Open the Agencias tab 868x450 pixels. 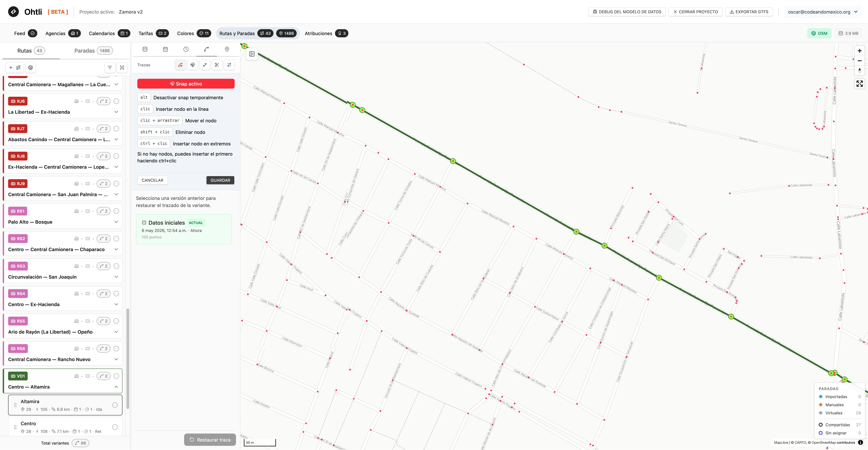[x=63, y=33]
